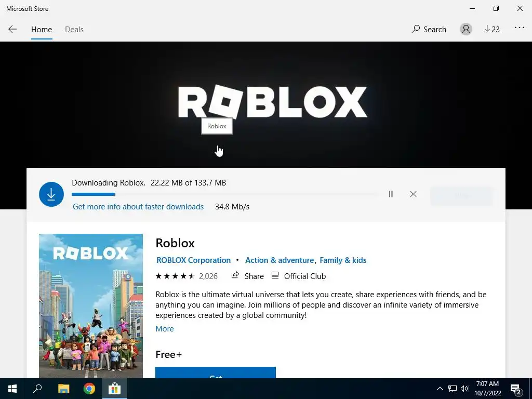The height and width of the screenshot is (399, 532).
Task: Show hidden system tray icons
Action: tap(440, 389)
